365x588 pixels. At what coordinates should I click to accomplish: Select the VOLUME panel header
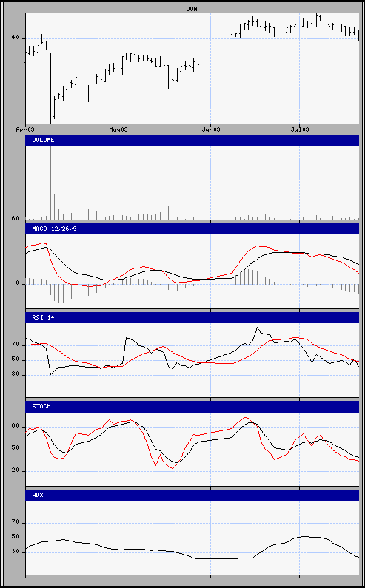(192, 140)
